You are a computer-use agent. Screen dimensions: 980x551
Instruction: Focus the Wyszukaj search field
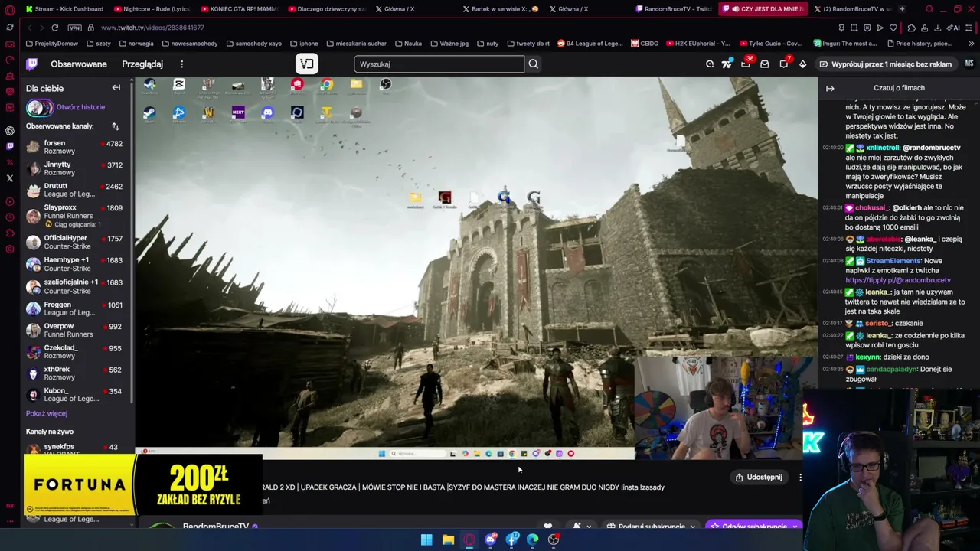(439, 64)
